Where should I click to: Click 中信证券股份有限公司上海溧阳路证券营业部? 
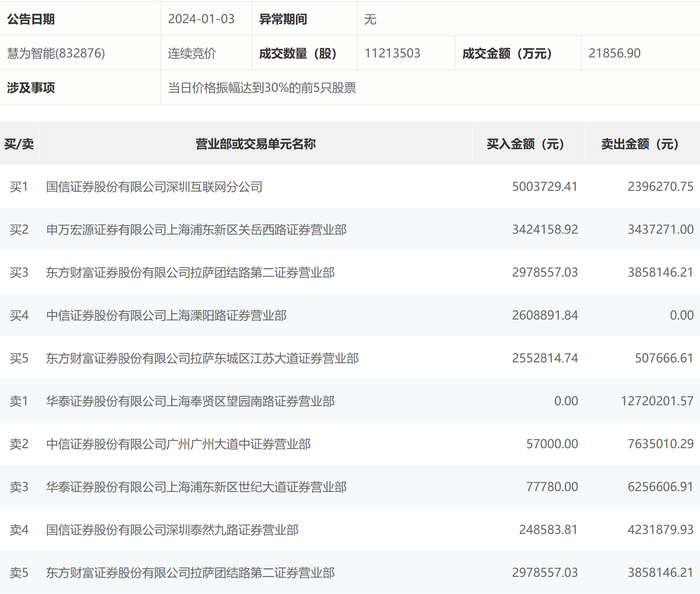point(166,315)
